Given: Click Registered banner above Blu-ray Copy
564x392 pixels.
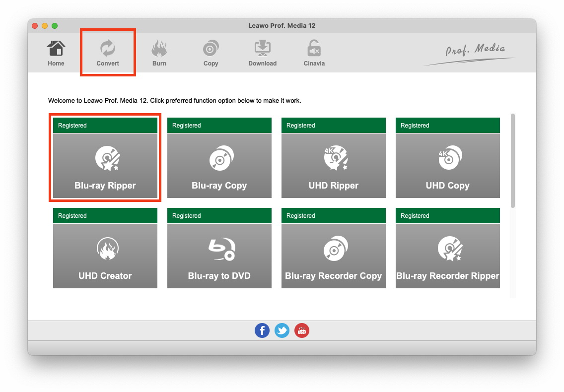Looking at the screenshot, I should [219, 125].
